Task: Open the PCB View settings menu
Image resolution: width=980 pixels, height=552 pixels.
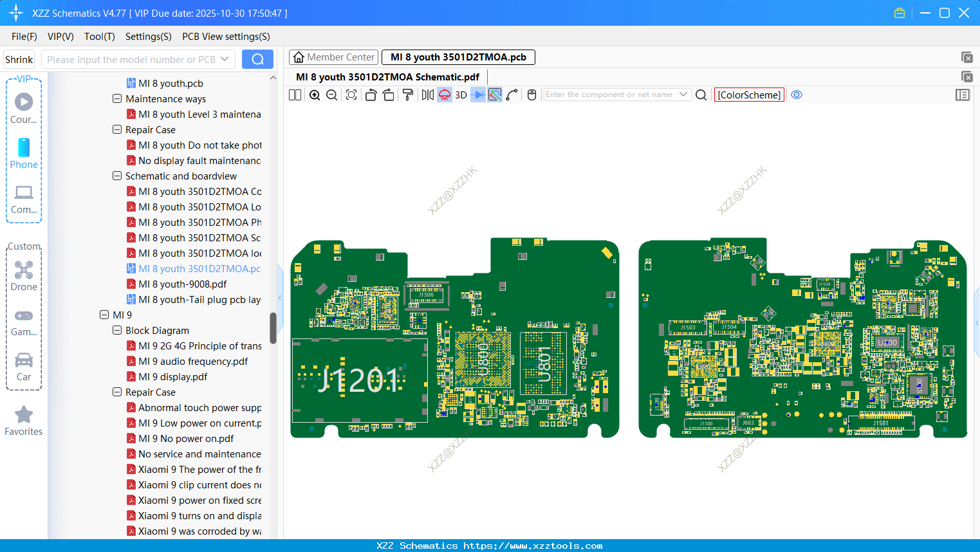Action: (x=226, y=37)
